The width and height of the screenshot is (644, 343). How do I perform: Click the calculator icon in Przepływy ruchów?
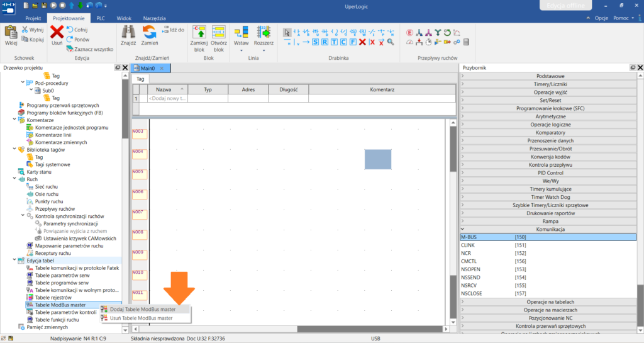pyautogui.click(x=466, y=42)
